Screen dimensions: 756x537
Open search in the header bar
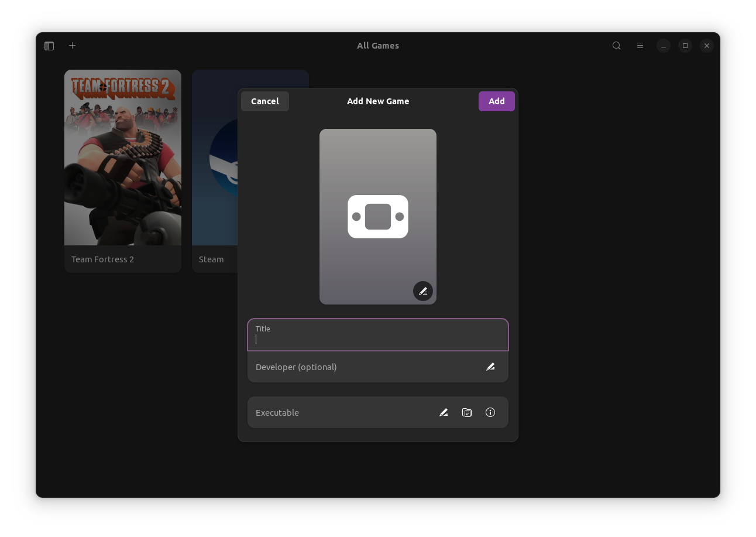(616, 46)
